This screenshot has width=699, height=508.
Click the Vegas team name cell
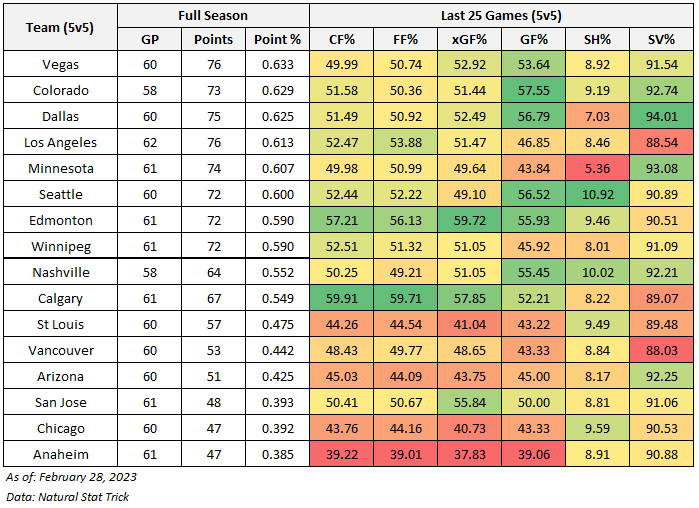(x=60, y=64)
